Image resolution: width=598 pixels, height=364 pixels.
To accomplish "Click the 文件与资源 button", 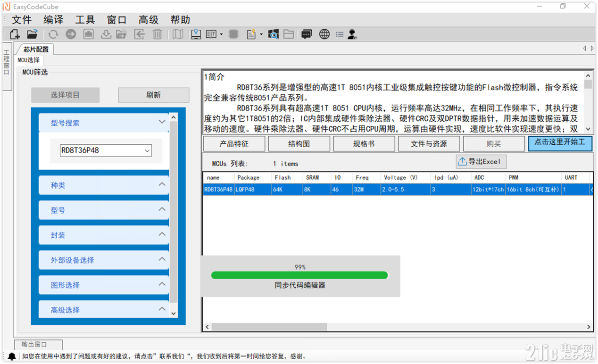I will coord(429,144).
